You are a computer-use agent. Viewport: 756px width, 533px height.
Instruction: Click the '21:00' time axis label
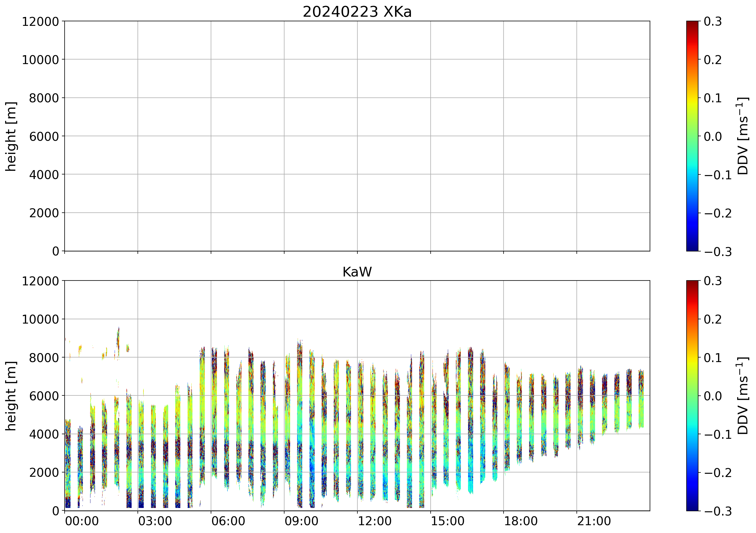(x=594, y=521)
